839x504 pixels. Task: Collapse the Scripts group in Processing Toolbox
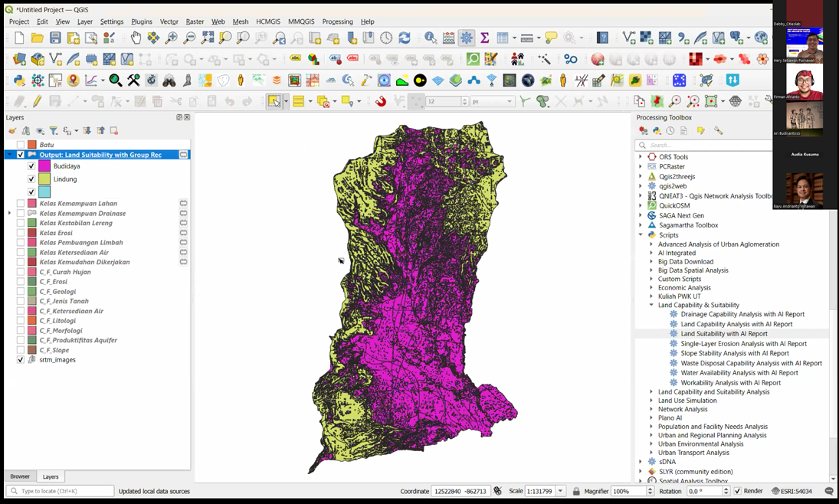[x=641, y=235]
